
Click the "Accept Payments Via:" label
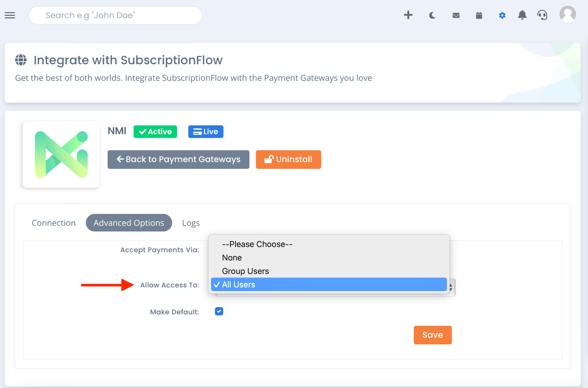point(160,250)
